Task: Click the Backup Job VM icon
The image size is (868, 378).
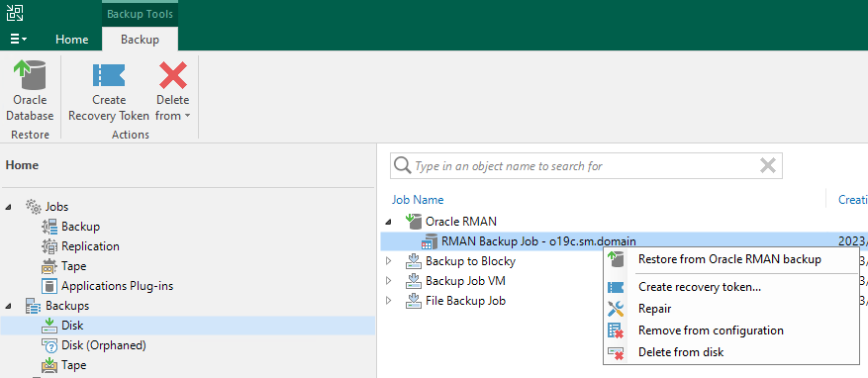Action: [413, 281]
